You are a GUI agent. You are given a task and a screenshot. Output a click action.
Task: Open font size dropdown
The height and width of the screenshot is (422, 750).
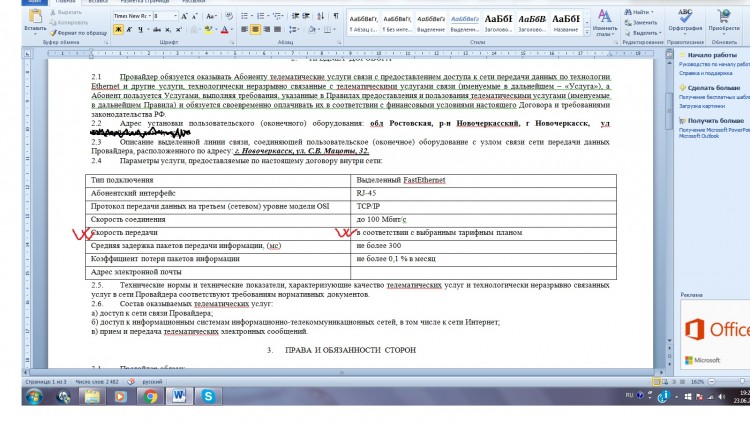175,16
